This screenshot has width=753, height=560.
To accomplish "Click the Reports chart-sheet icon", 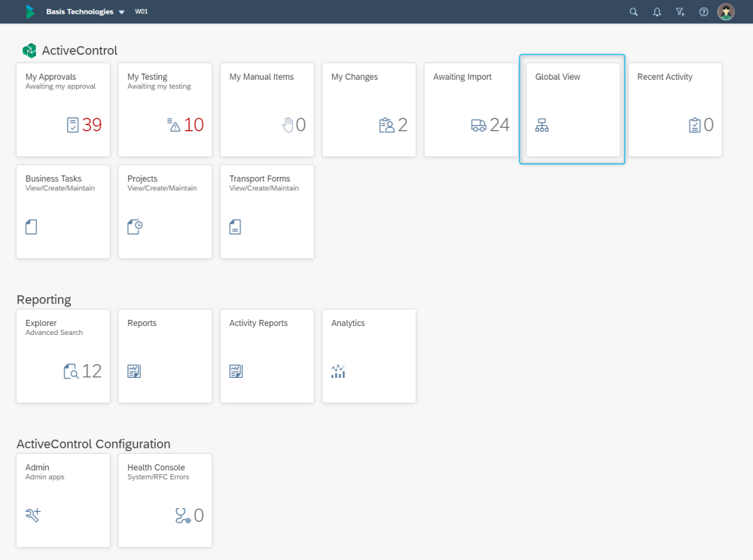I will pos(134,371).
